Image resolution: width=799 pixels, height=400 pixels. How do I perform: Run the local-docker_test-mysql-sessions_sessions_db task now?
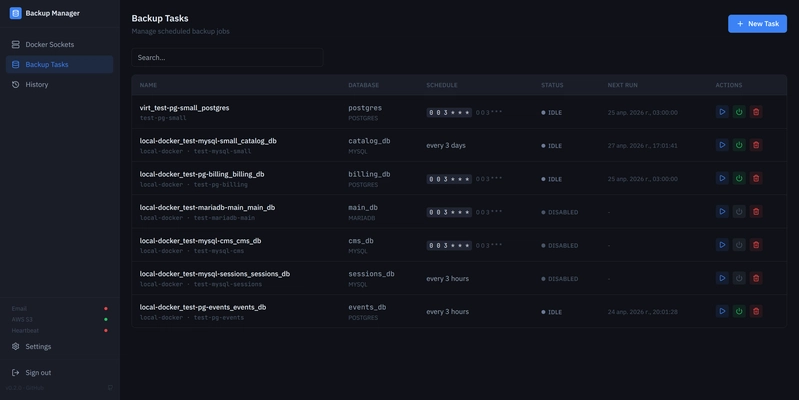[722, 278]
